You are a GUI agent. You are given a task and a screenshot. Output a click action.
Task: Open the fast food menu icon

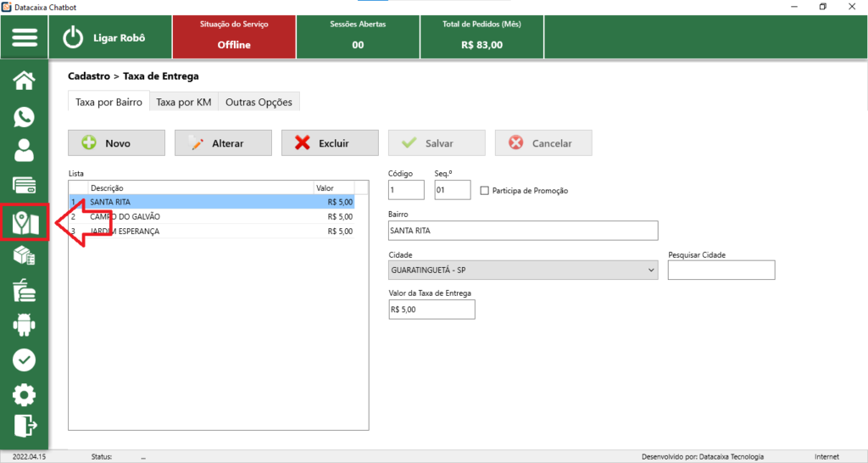25,291
